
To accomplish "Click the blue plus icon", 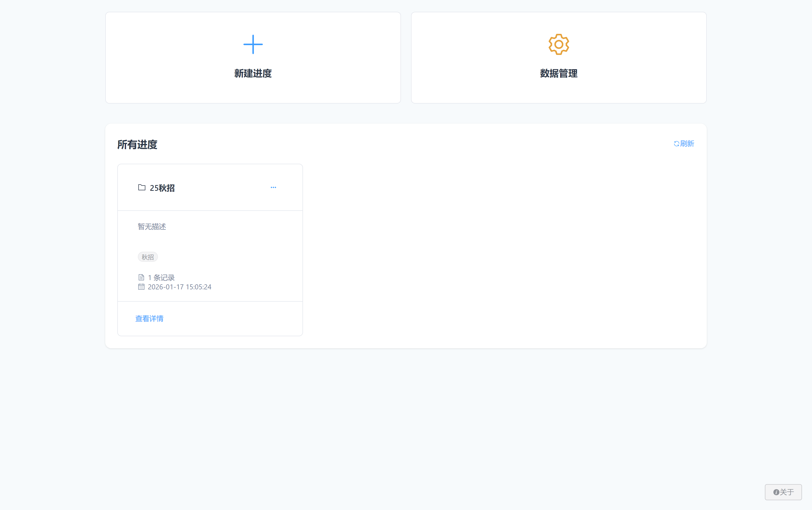I will pyautogui.click(x=253, y=44).
